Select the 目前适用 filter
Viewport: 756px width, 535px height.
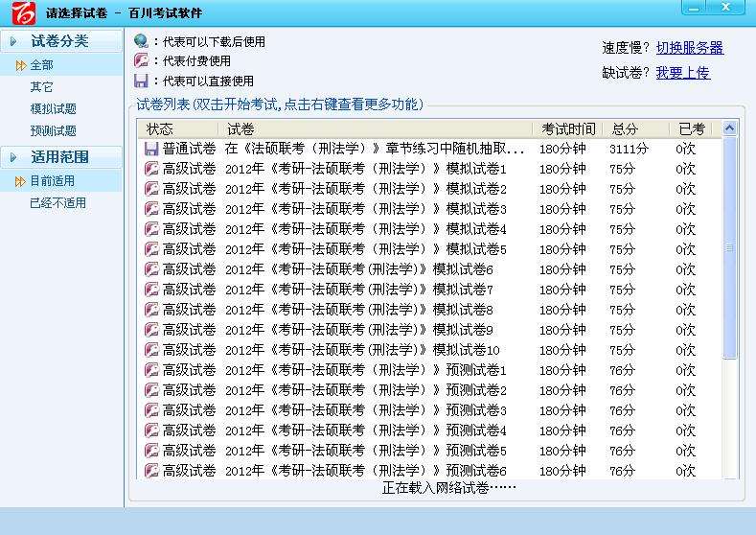click(x=52, y=181)
